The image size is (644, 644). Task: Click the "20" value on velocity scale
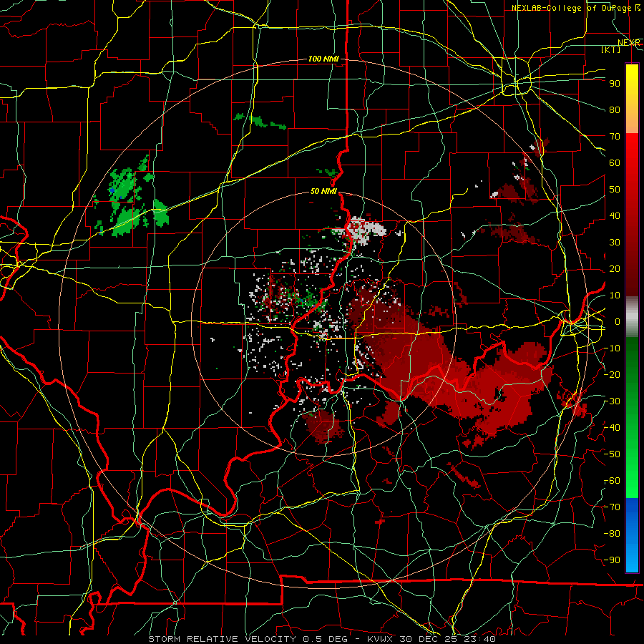point(615,269)
